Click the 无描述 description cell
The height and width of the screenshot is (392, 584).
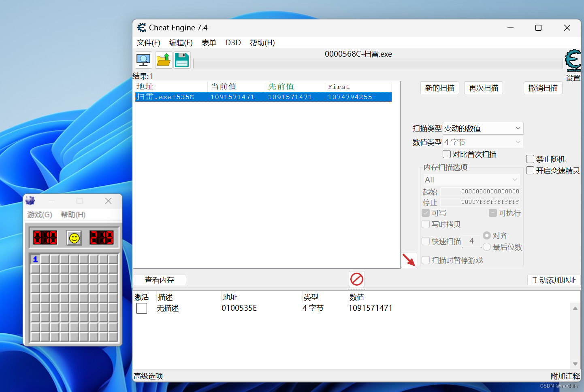(168, 308)
